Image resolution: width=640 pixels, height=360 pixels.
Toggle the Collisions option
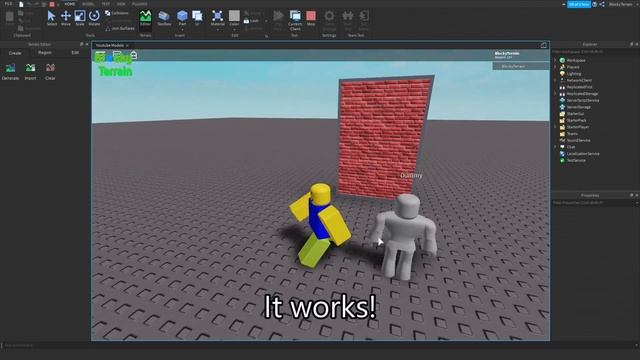click(x=117, y=13)
